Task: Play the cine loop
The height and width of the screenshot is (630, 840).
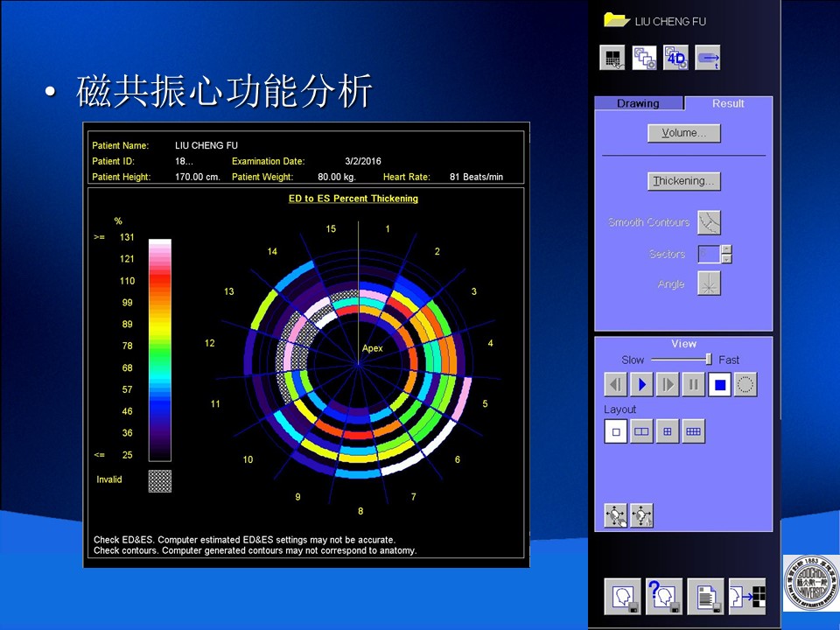Action: (x=641, y=384)
